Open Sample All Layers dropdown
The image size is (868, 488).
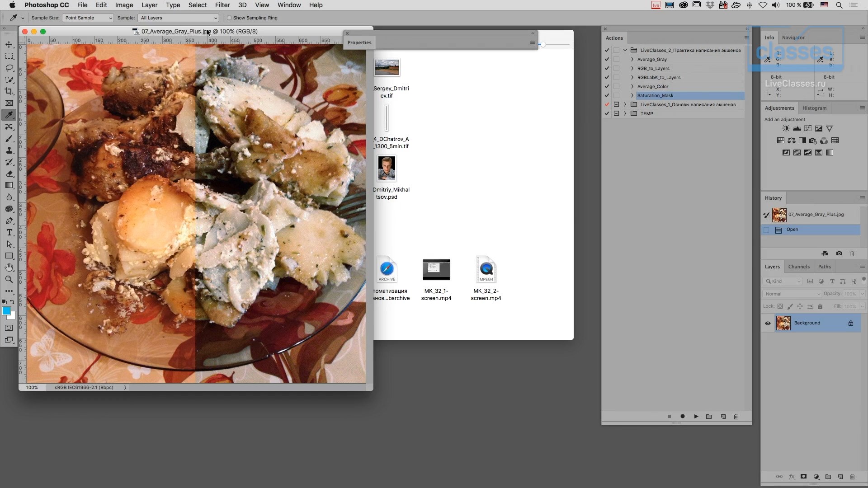coord(179,18)
